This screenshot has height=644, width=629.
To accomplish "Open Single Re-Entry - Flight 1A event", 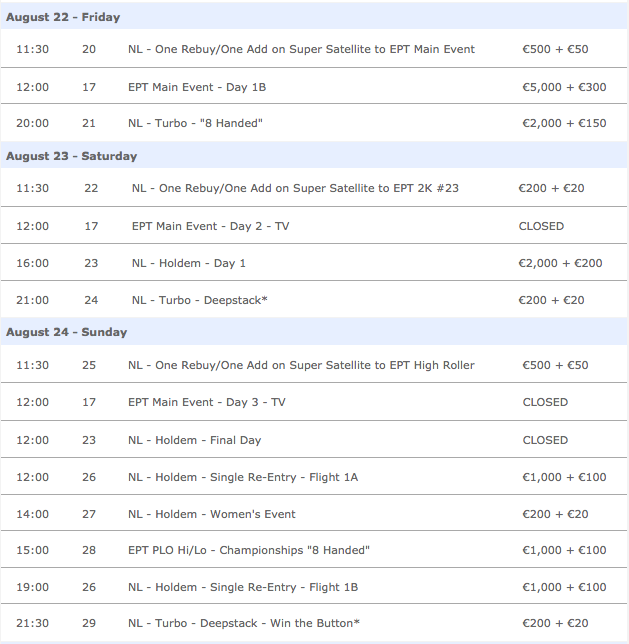I will 243,477.
